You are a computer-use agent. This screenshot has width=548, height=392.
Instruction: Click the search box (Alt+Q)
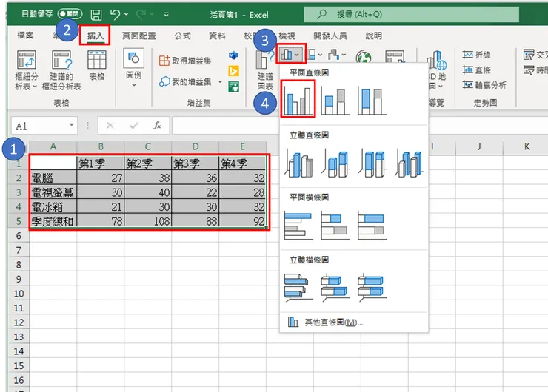pyautogui.click(x=411, y=14)
